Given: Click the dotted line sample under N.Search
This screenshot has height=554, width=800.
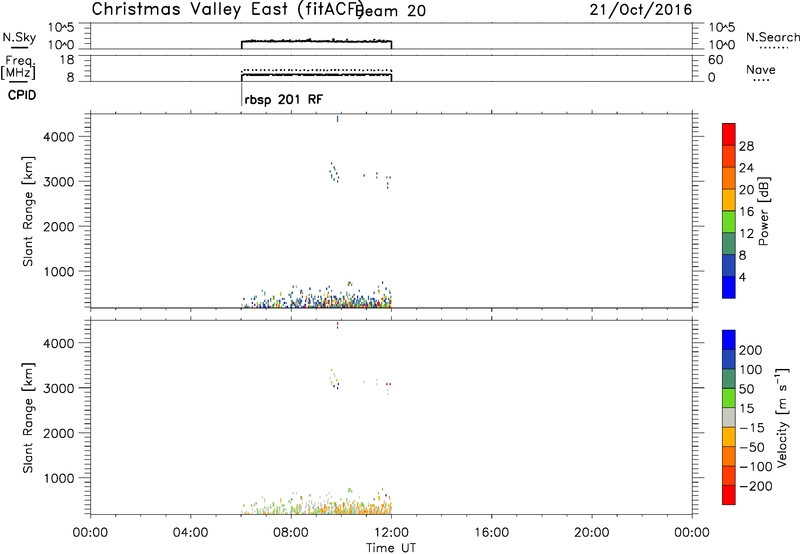Looking at the screenshot, I should (x=774, y=48).
